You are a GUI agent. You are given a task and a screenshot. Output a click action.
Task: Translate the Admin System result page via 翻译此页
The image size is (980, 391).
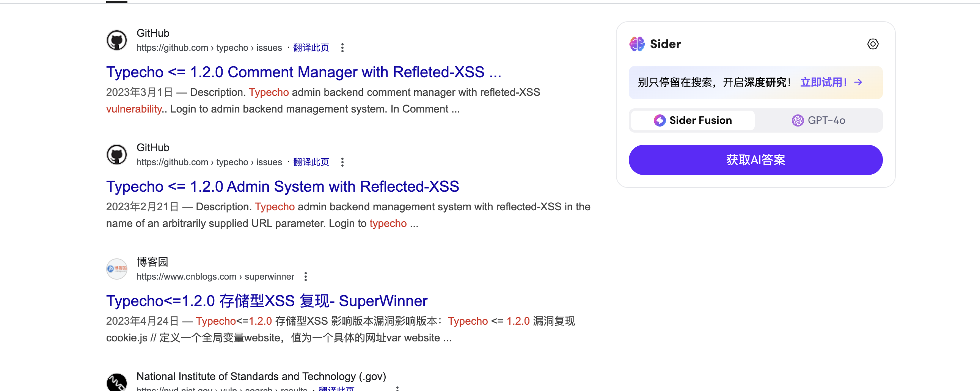311,162
